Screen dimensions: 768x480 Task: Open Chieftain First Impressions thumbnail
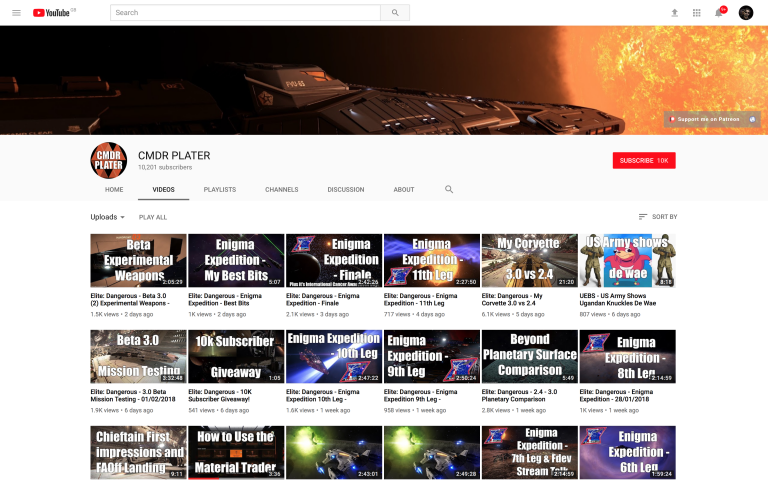click(138, 453)
